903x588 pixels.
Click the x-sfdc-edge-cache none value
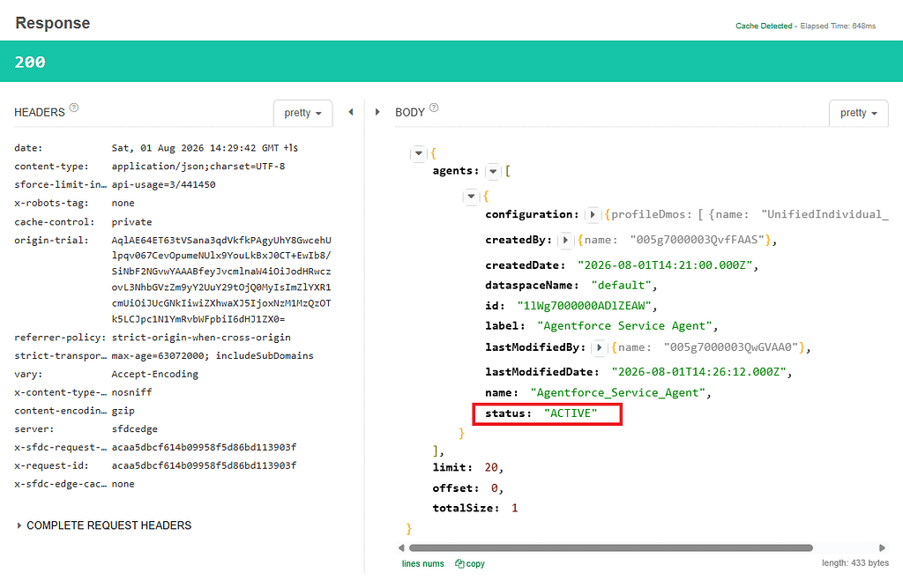123,484
